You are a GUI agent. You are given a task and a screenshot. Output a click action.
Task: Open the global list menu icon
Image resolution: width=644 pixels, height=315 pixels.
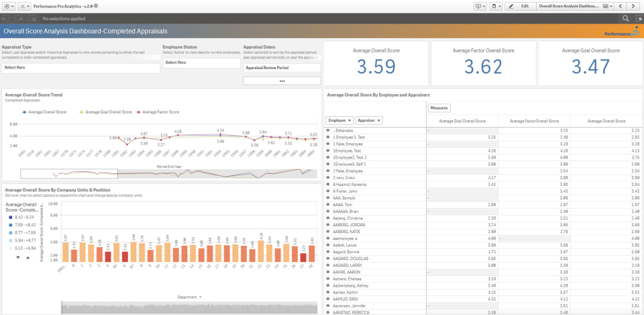[25, 5]
